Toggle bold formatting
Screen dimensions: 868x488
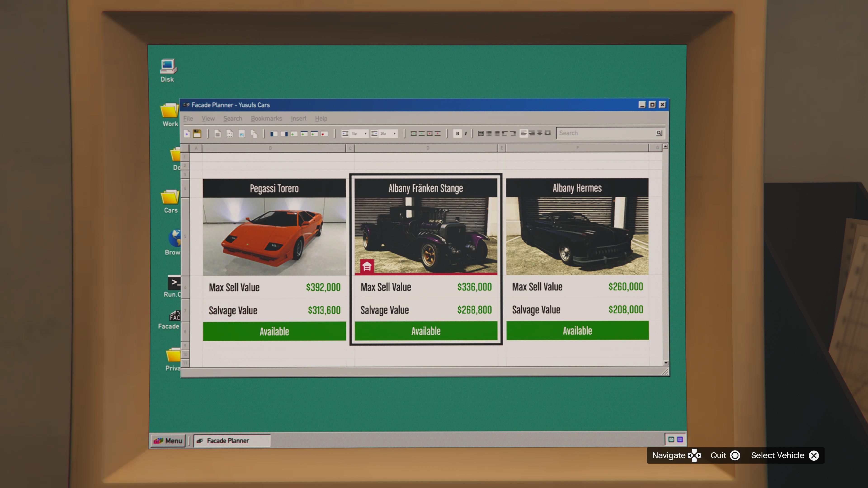(x=457, y=133)
